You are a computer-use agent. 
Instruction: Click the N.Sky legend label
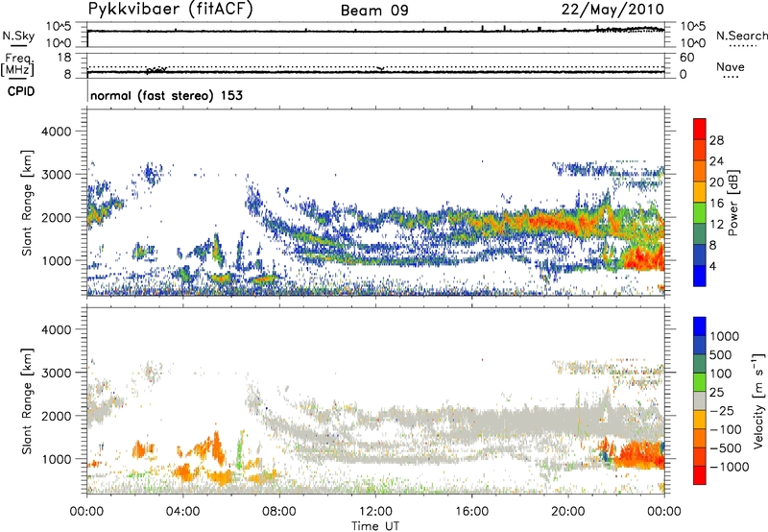coord(18,36)
